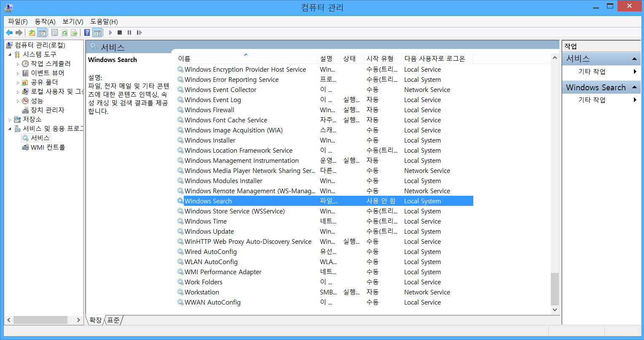Click the forward arrow toolbar icon
The image size is (644, 340).
click(19, 32)
